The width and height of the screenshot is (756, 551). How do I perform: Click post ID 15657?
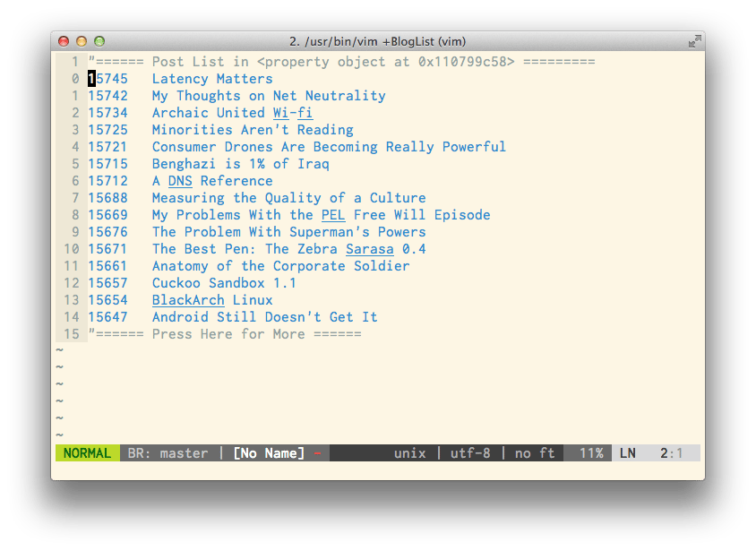108,283
